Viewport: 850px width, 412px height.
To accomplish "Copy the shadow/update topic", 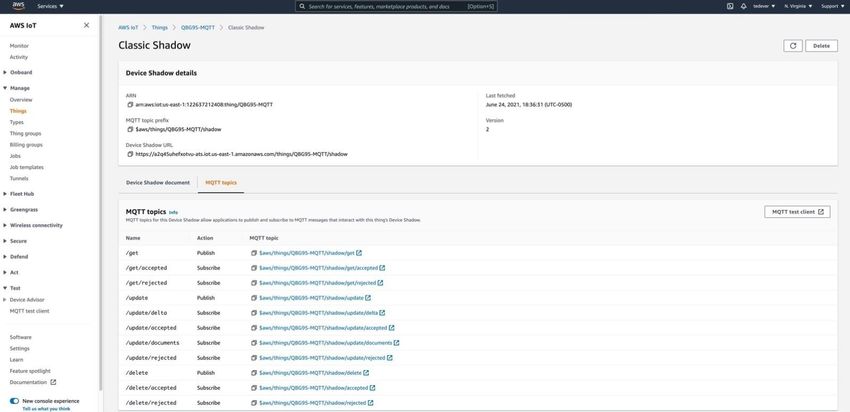I will [x=254, y=298].
